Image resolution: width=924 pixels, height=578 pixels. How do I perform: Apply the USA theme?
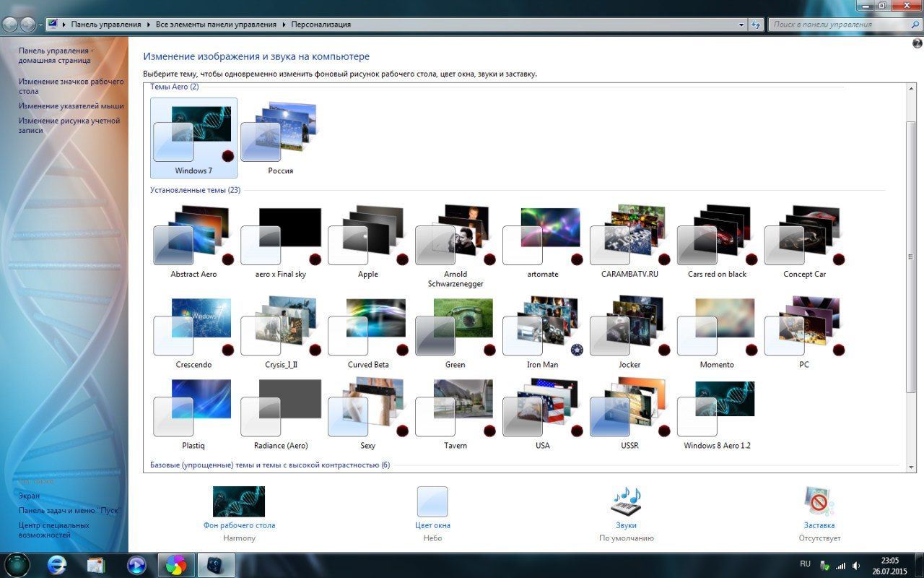(543, 413)
